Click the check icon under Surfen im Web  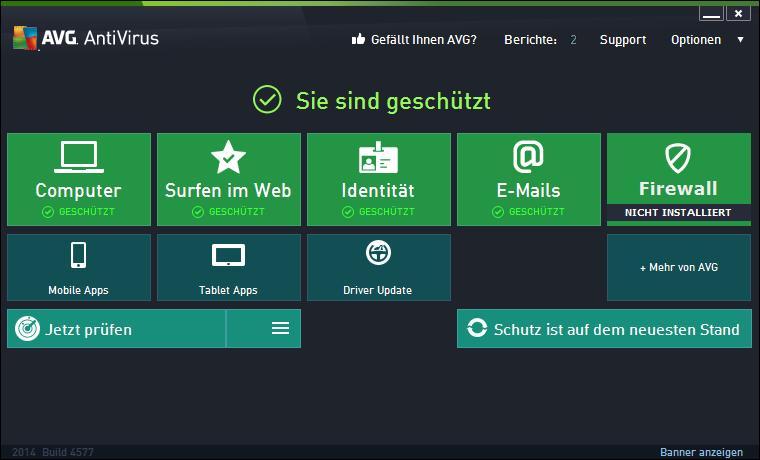coord(198,212)
